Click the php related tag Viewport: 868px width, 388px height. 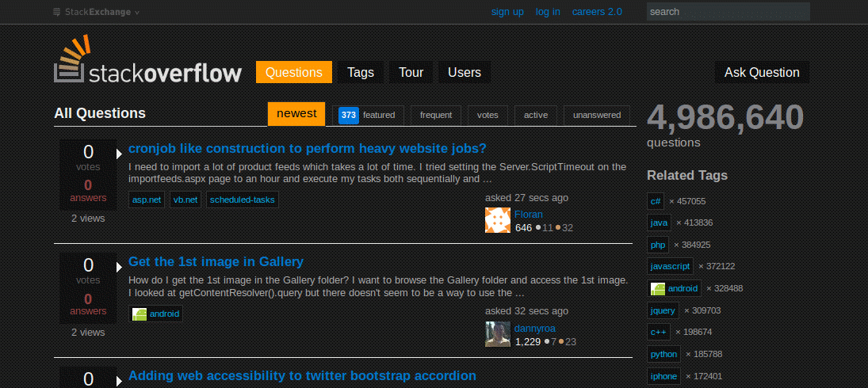click(658, 245)
